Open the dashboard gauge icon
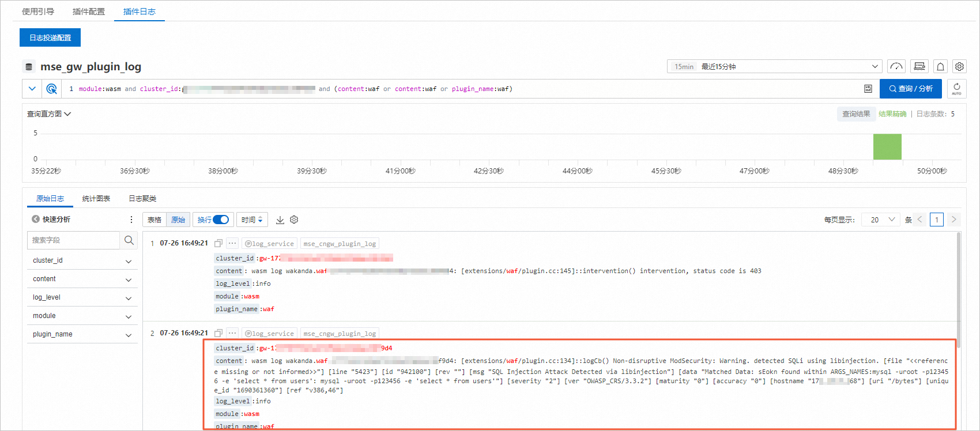Viewport: 980px width, 431px height. (x=896, y=66)
